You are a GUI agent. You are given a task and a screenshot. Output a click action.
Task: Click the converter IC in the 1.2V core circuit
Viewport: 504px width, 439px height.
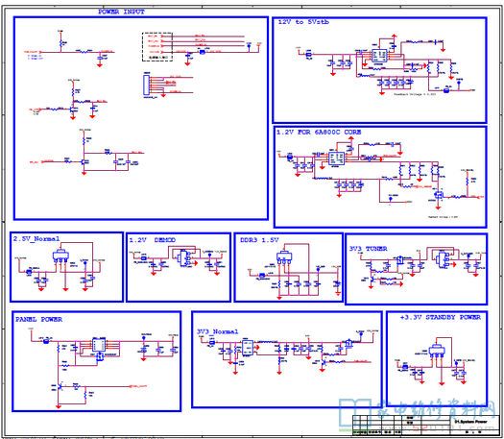336,159
